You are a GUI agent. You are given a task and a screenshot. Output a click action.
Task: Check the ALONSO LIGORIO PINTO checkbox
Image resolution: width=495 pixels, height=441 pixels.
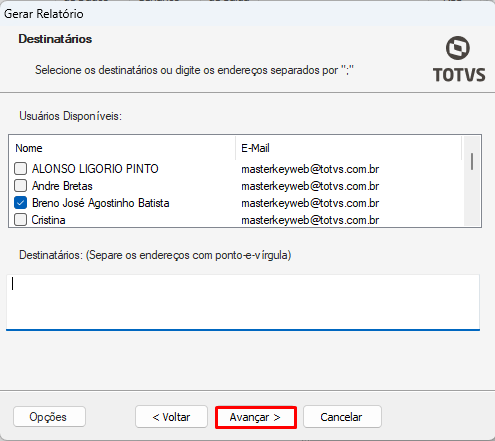(x=21, y=169)
